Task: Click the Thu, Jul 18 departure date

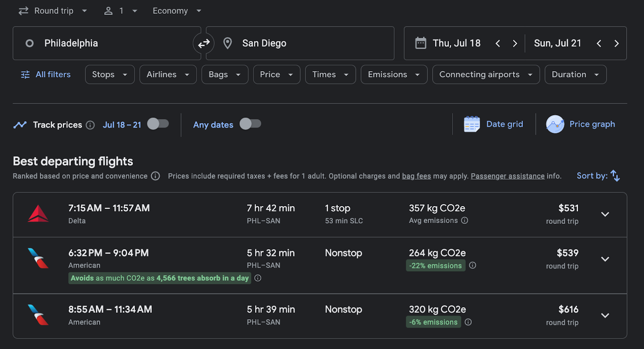Action: click(x=456, y=43)
